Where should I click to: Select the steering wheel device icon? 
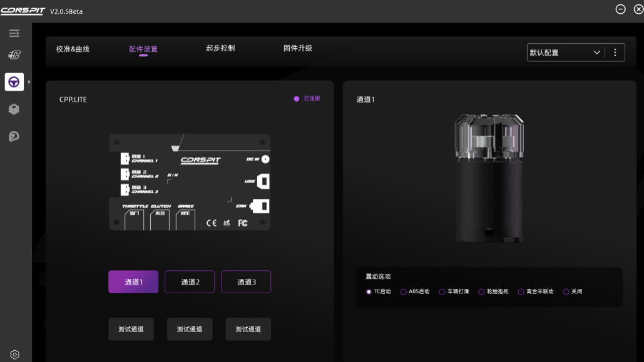[14, 82]
